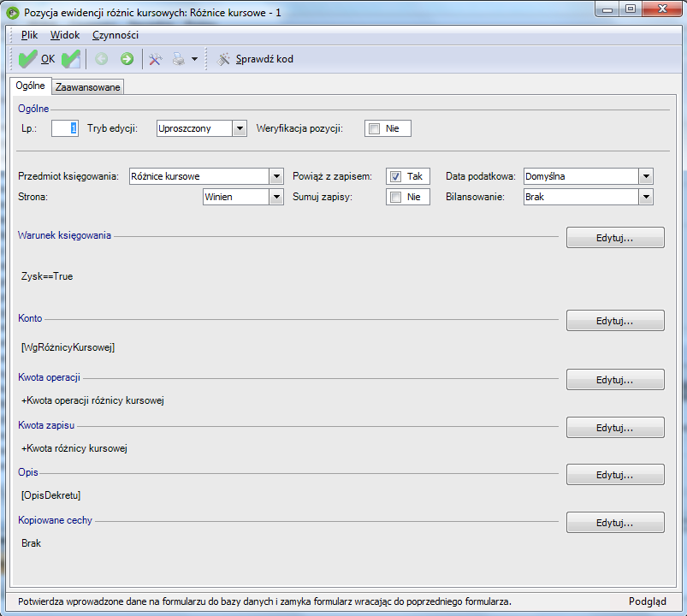The width and height of the screenshot is (687, 616).
Task: Click the printer icon
Action: [179, 59]
